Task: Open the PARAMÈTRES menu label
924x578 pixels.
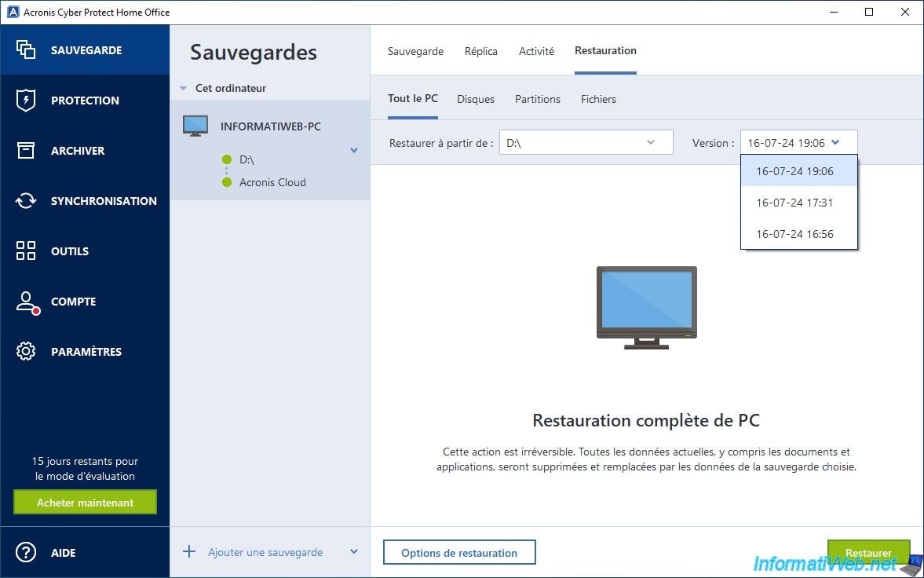Action: pos(86,352)
